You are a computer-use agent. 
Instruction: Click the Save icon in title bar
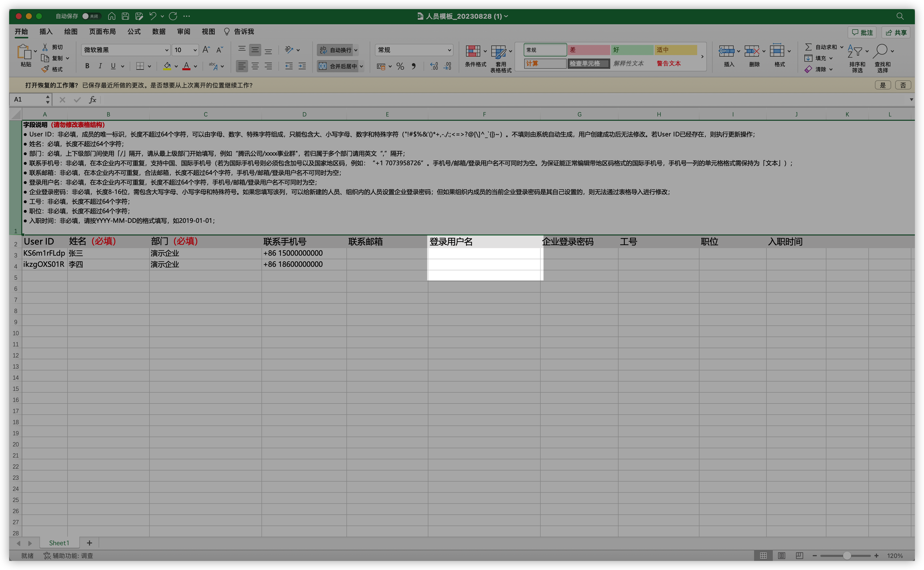click(x=125, y=16)
